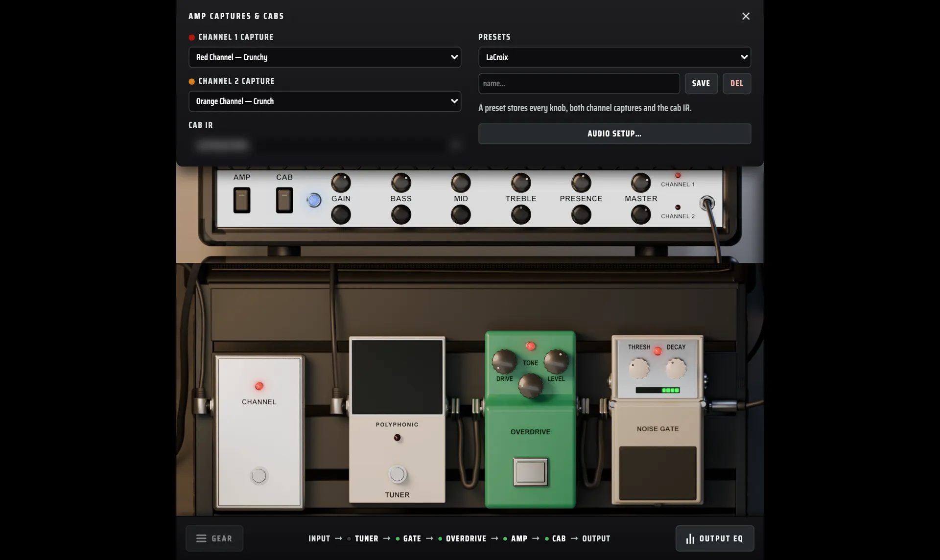Screen dimensions: 940x560
Task: Adjust the top PRESENCE knob
Action: tap(581, 183)
